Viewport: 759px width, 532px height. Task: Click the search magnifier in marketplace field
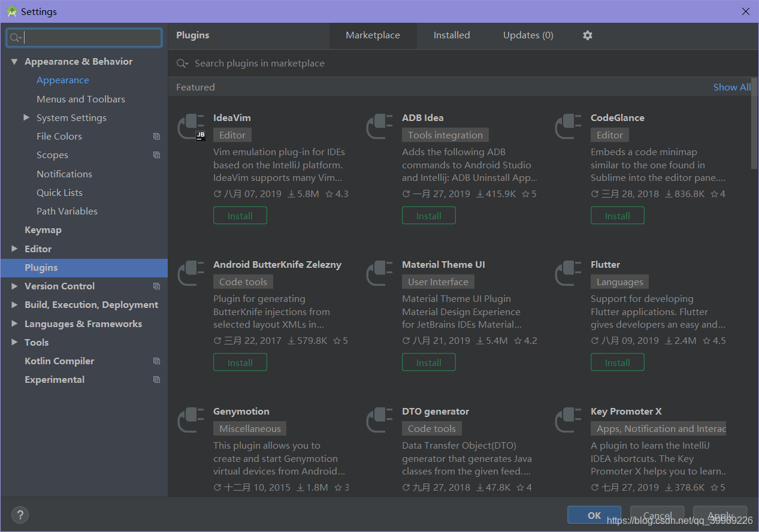pyautogui.click(x=182, y=63)
